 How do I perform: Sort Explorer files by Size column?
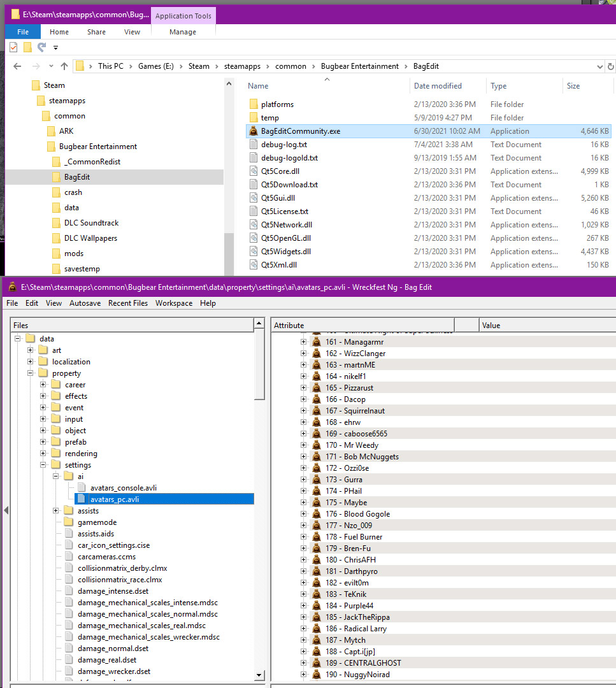click(587, 86)
